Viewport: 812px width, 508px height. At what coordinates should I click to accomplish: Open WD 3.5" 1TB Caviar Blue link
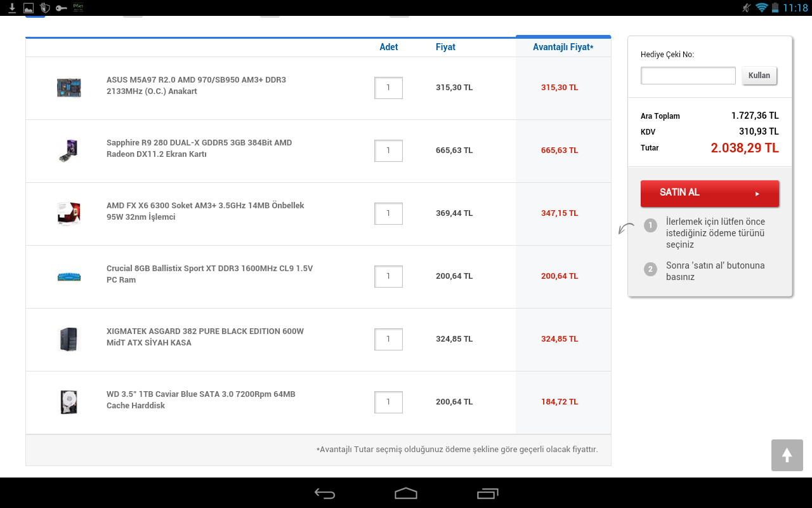click(201, 400)
